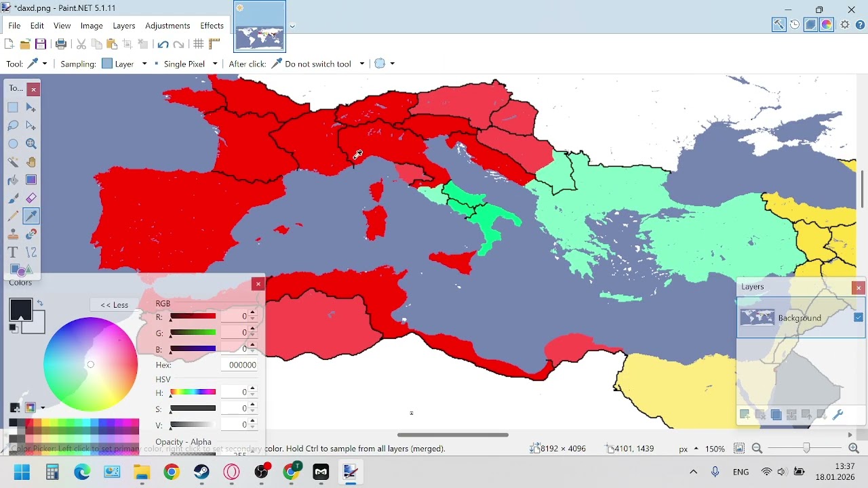Open the Effects menu
This screenshot has width=868, height=488.
(x=212, y=26)
